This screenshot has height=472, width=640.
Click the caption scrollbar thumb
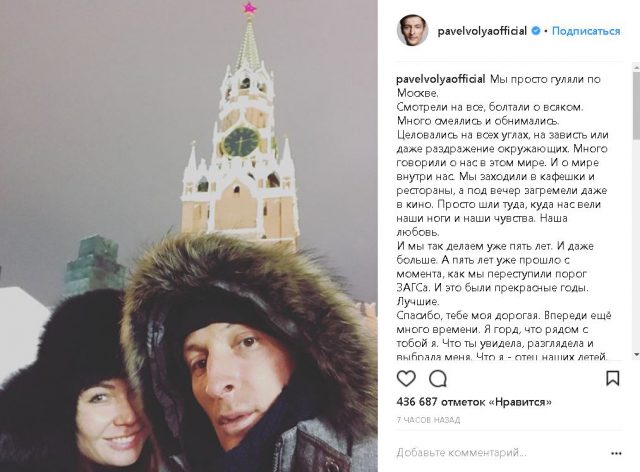pos(636,105)
